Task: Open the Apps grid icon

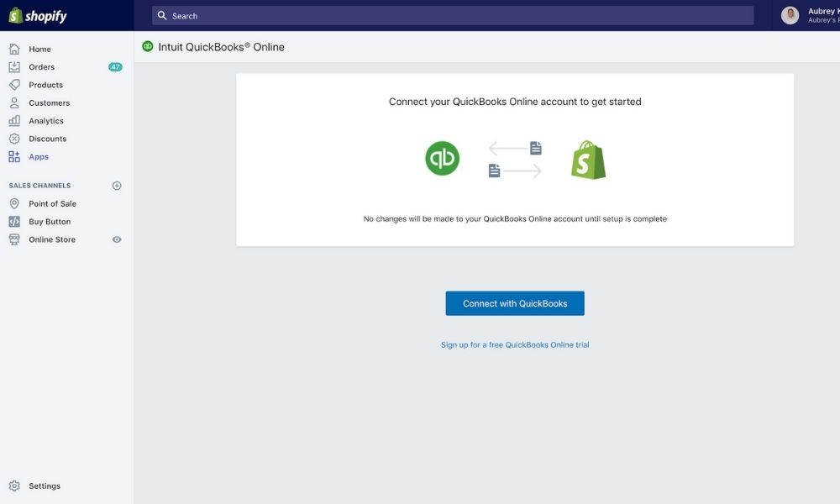Action: point(13,155)
